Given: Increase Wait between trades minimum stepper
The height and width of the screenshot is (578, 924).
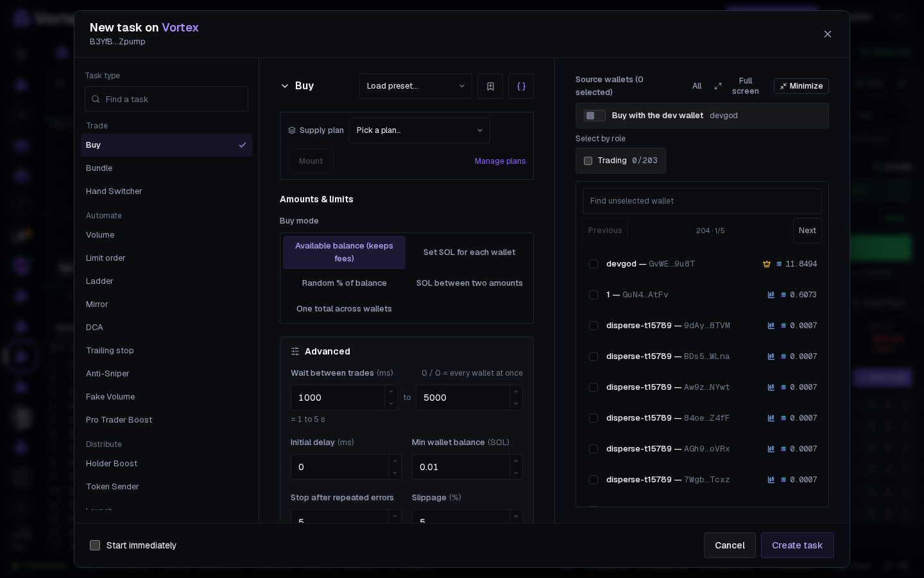Looking at the screenshot, I should (391, 392).
